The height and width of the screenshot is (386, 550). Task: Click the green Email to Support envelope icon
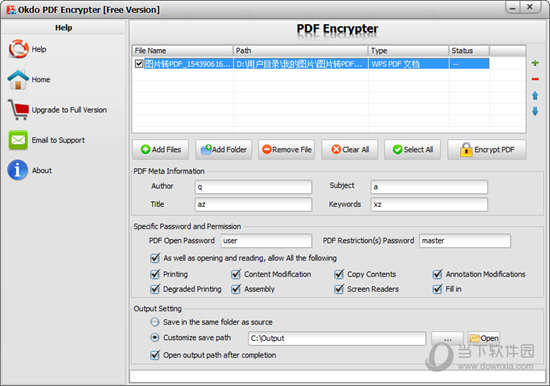point(18,140)
